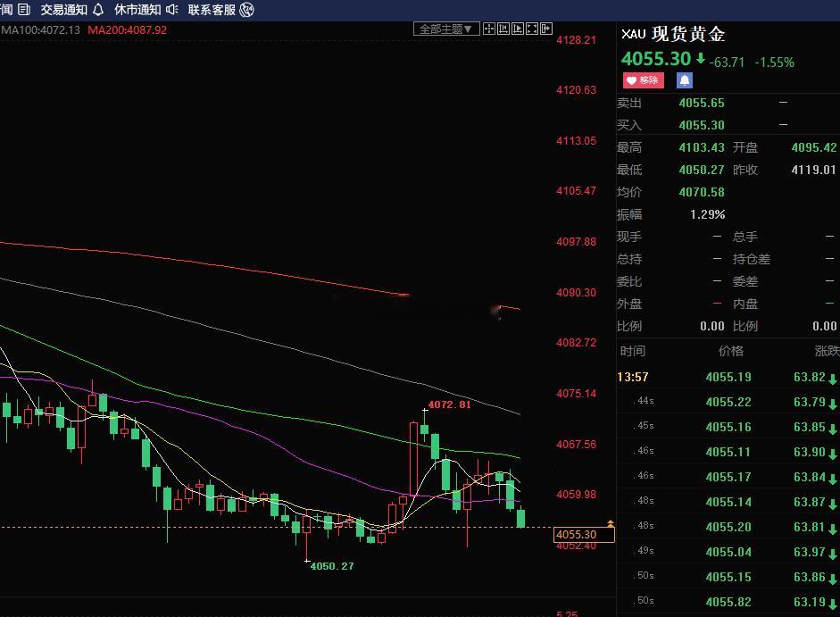Select the tick row priced 4055.11
The image size is (840, 617).
[x=728, y=453]
